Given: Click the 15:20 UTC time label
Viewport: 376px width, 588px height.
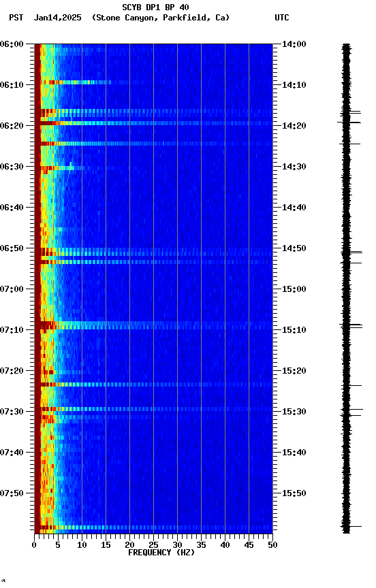Looking at the screenshot, I should click(x=294, y=371).
